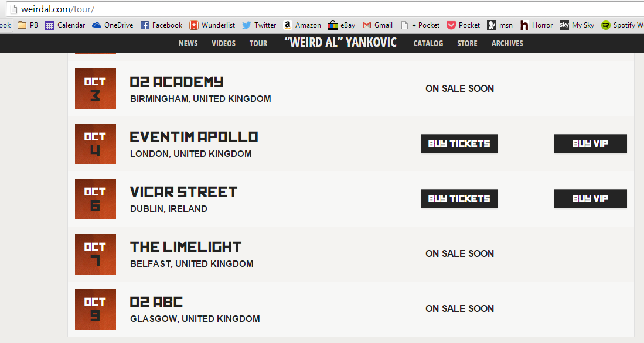Open the Gmail bookmark
Image resolution: width=644 pixels, height=343 pixels.
tap(377, 25)
